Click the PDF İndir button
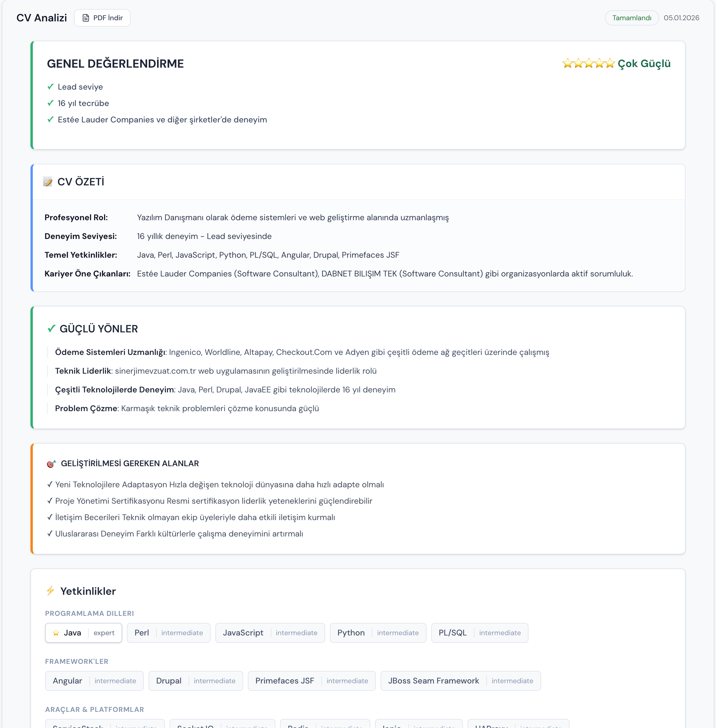The image size is (716, 728). click(x=102, y=18)
